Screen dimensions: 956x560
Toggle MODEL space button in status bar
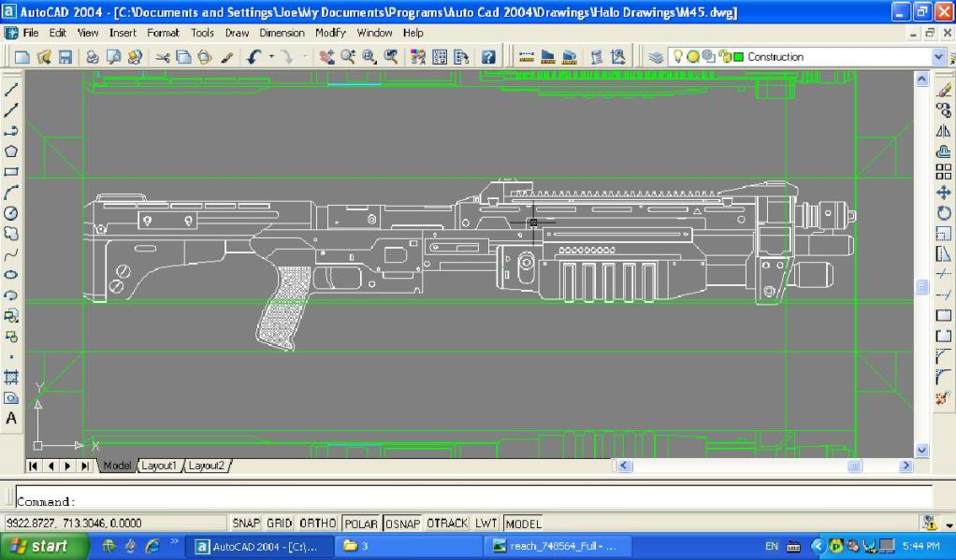[x=523, y=524]
